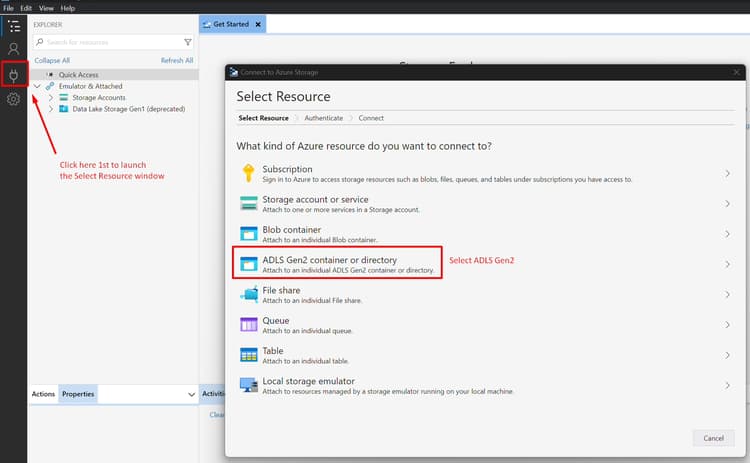Close the Get Started tab
The width and height of the screenshot is (750, 463).
[258, 24]
